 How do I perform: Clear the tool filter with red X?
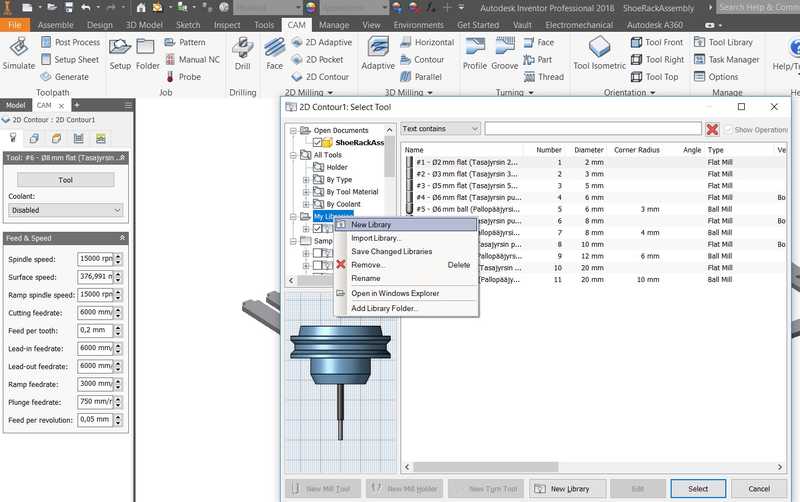(712, 130)
